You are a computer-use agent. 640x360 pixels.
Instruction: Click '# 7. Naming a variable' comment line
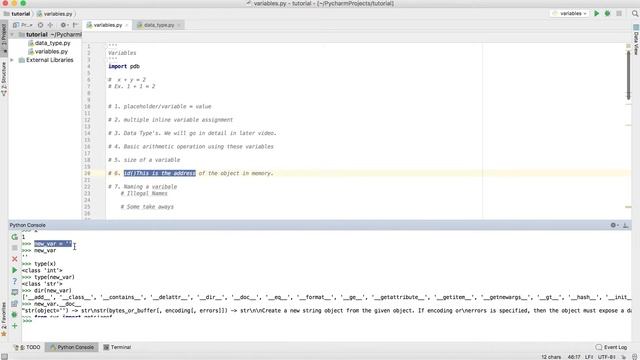(x=142, y=187)
